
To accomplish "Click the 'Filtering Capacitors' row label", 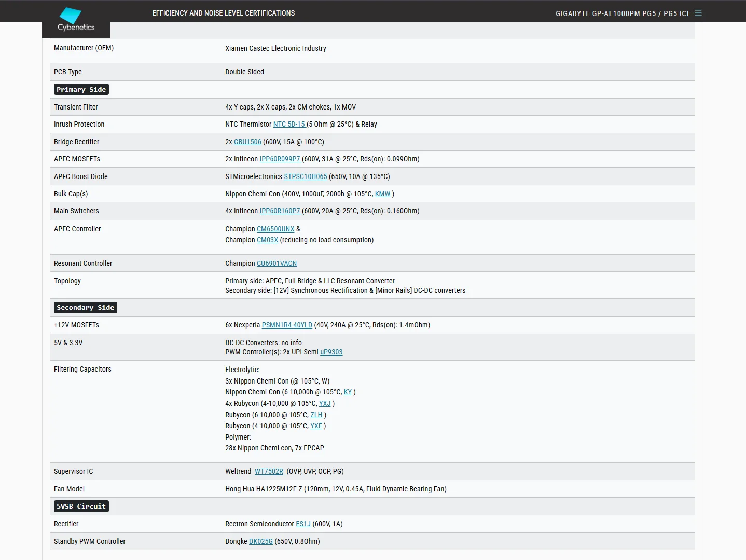I will point(82,369).
